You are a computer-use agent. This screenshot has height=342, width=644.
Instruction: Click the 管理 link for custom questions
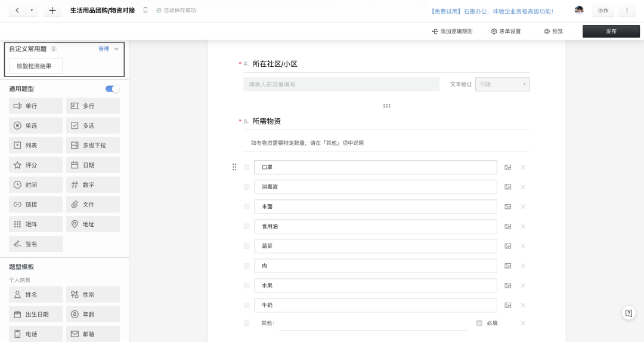pyautogui.click(x=104, y=49)
